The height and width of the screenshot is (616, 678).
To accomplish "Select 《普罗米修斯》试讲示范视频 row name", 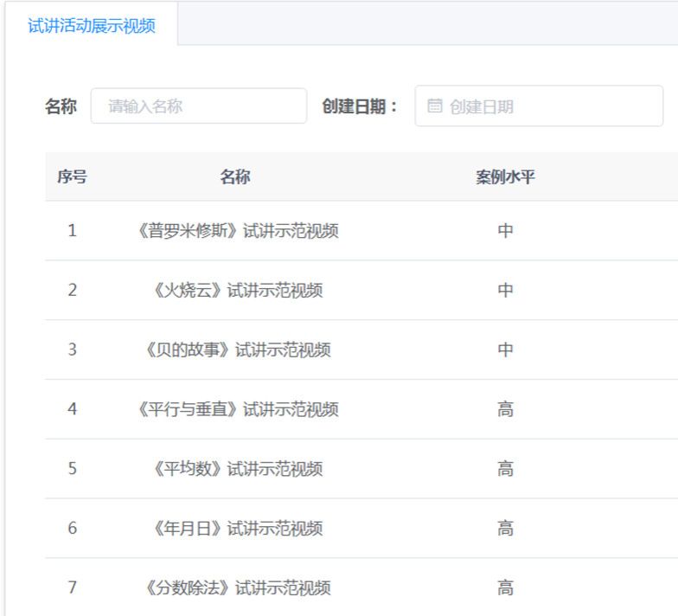I will pyautogui.click(x=236, y=231).
